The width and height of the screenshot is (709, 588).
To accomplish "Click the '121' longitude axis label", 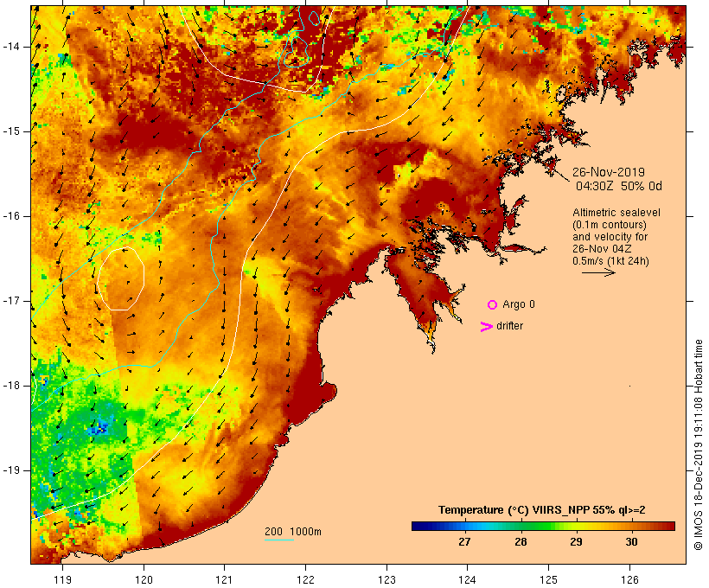I will (x=224, y=579).
